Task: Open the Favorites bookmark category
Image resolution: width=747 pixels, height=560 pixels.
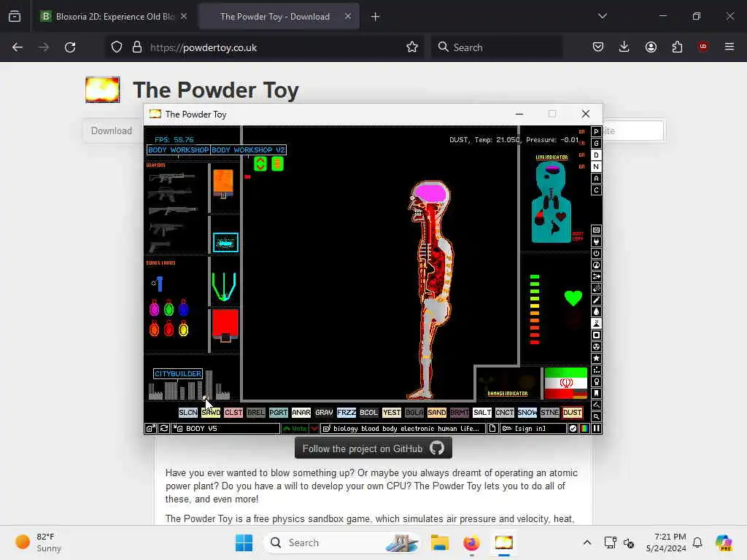Action: coord(596,393)
